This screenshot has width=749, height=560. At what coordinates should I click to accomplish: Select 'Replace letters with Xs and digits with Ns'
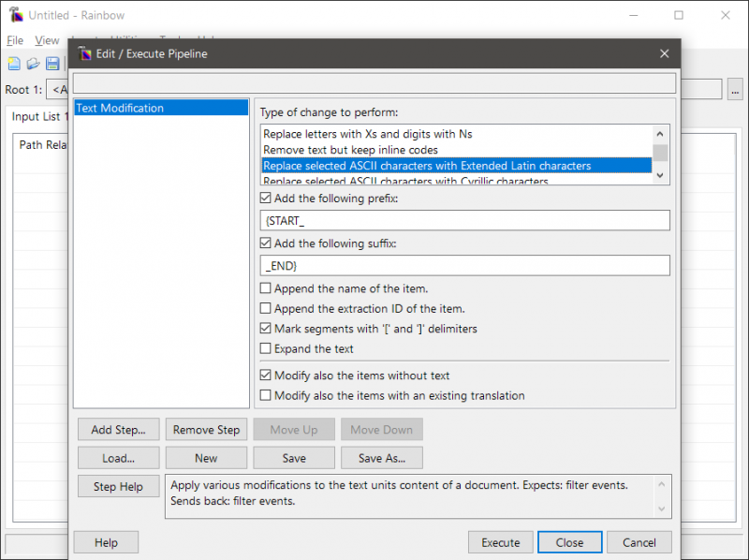point(367,134)
